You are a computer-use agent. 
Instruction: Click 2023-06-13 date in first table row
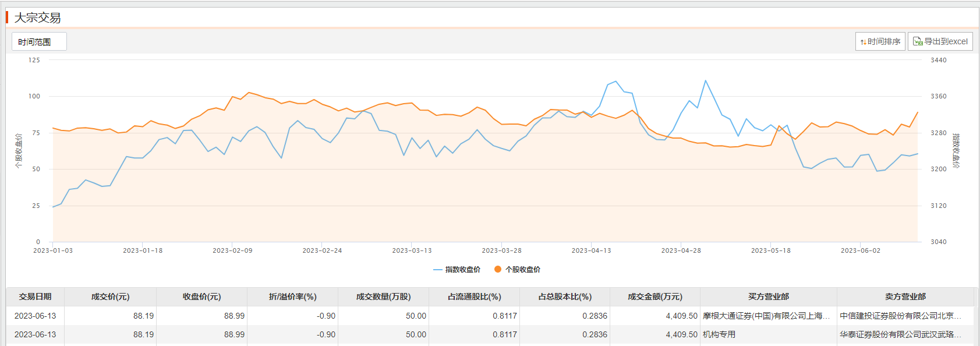(x=35, y=316)
